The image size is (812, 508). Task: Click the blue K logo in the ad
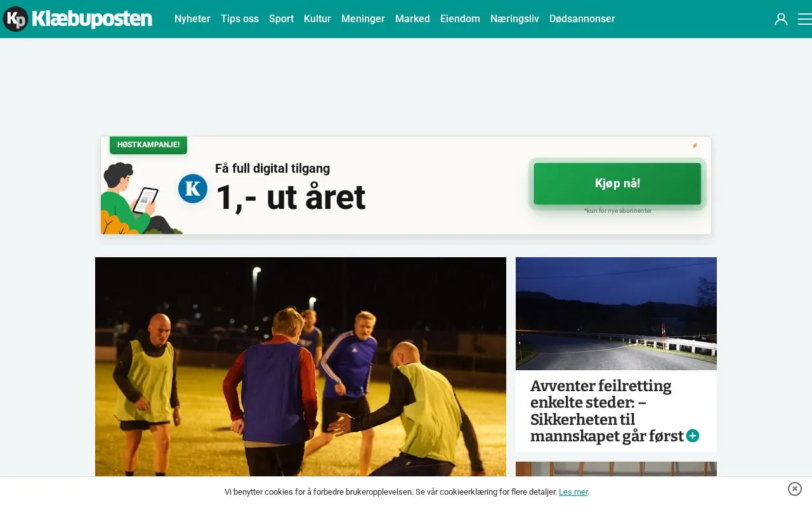[193, 189]
